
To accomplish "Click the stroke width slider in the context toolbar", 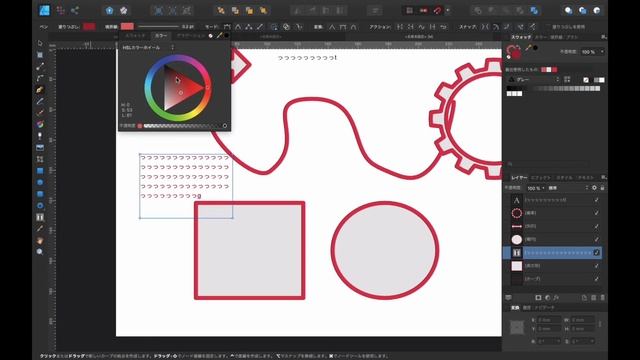I will pyautogui.click(x=158, y=27).
